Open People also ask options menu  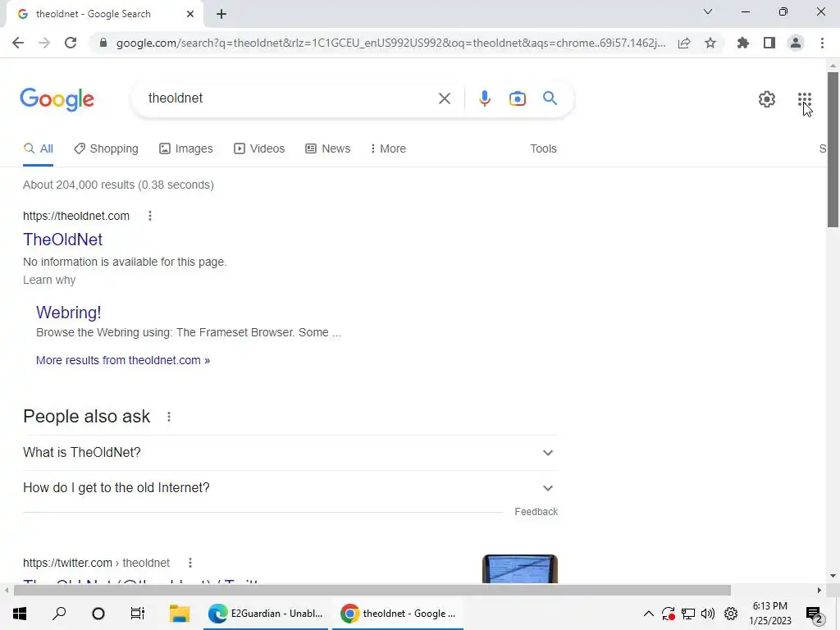point(169,417)
